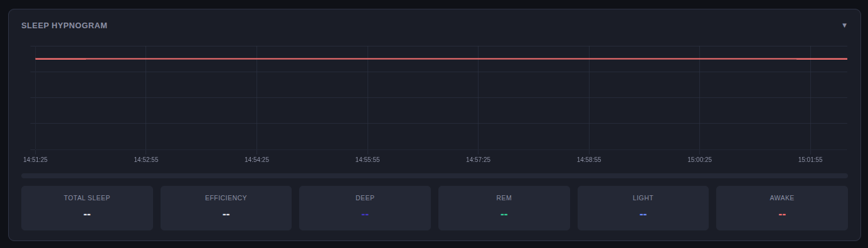Screen dimensions: 868x248
Task: Click the 14:51:25 time axis label
Action: coord(35,160)
